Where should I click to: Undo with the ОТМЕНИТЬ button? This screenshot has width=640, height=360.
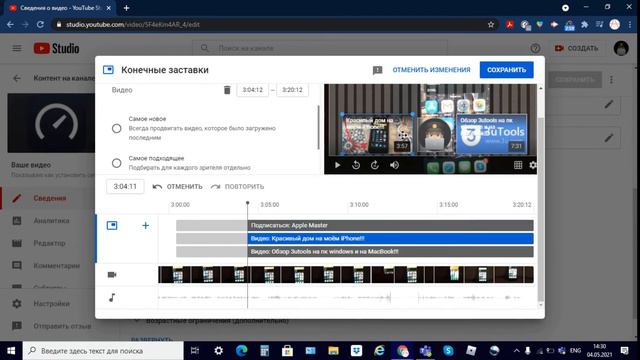(178, 187)
